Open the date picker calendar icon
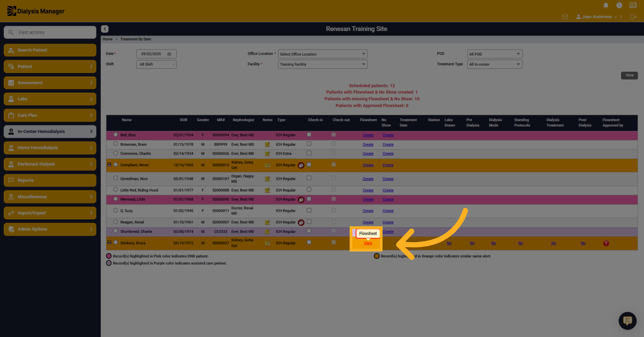Viewport: 644px width, 337px height. click(x=169, y=54)
